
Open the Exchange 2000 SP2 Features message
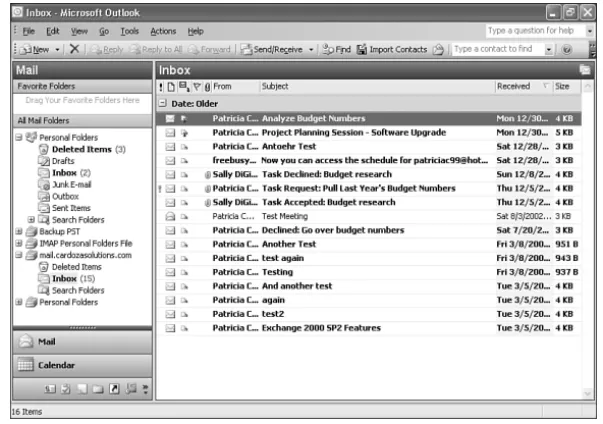[368, 328]
